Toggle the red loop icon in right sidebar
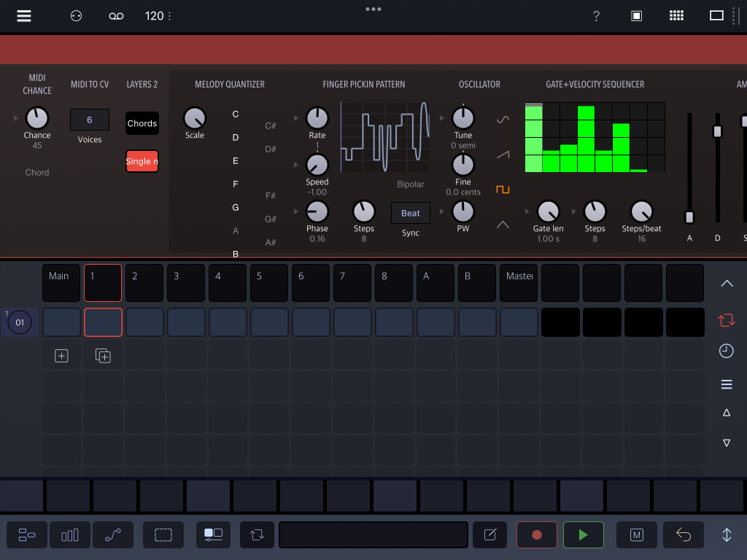The width and height of the screenshot is (747, 560). click(x=727, y=320)
